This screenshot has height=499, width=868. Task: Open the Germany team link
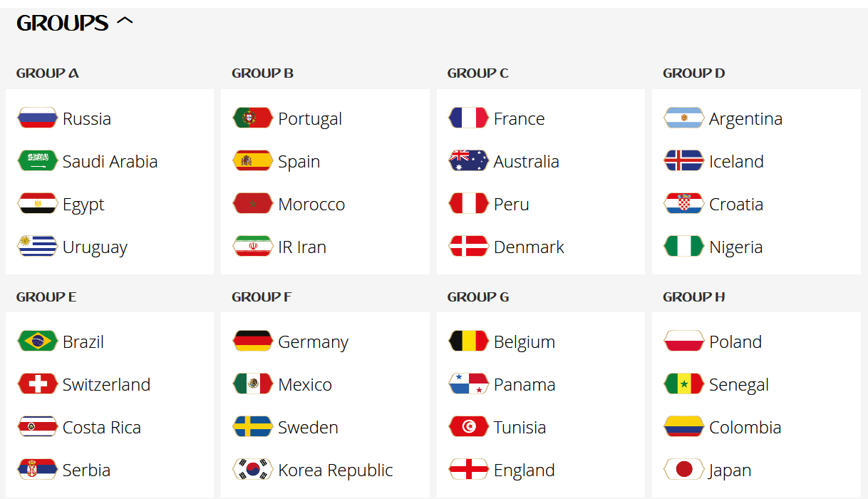click(314, 342)
